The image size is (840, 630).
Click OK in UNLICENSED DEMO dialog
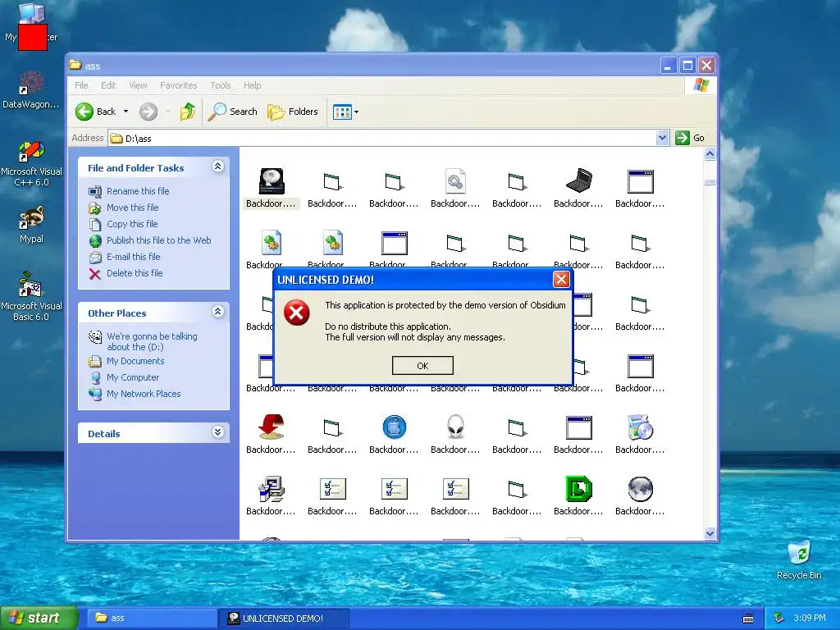coord(422,365)
